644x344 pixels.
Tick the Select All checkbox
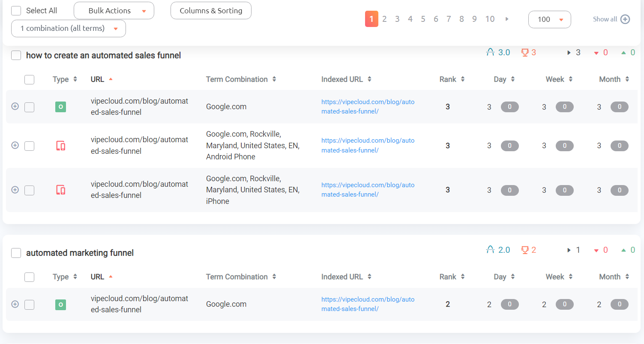(x=16, y=11)
